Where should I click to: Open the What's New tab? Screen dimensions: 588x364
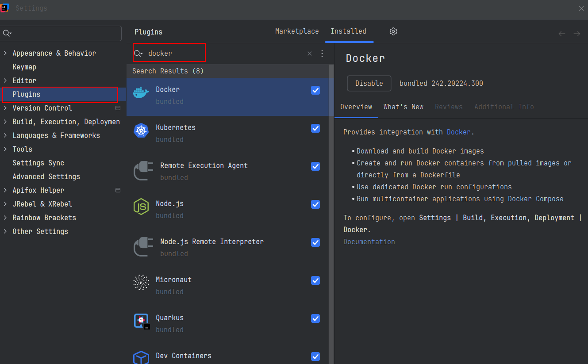404,107
